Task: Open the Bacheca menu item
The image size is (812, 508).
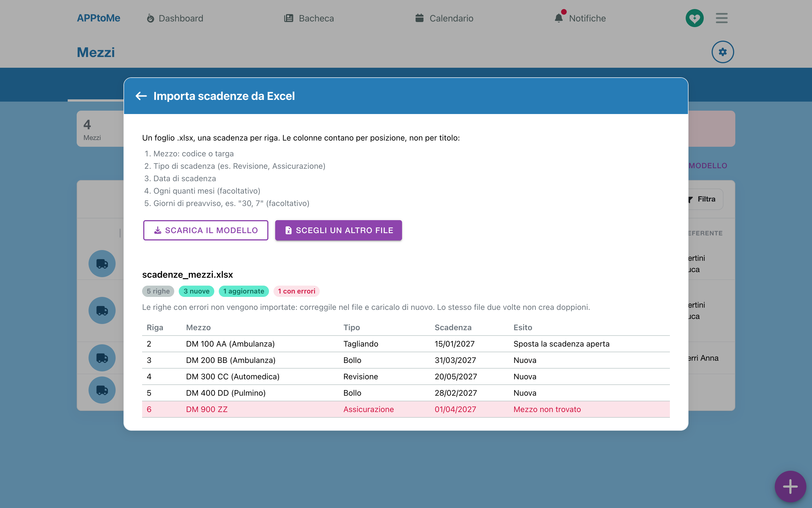Action: (309, 18)
